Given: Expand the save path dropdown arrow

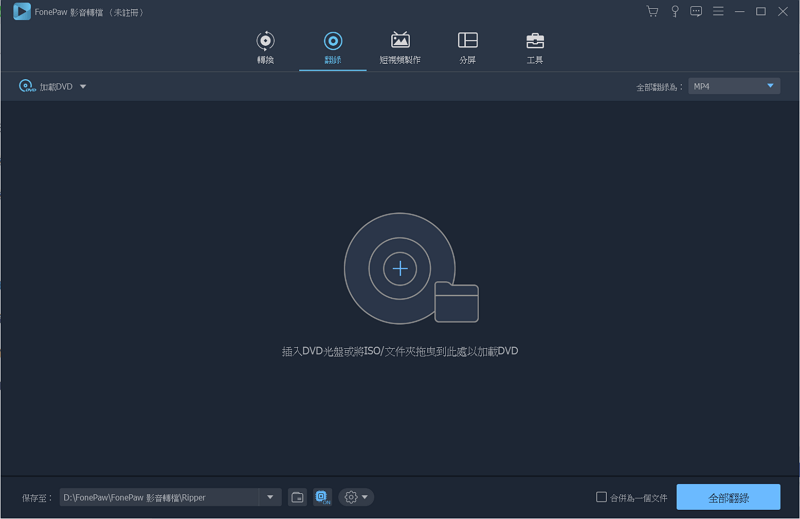Looking at the screenshot, I should 270,497.
